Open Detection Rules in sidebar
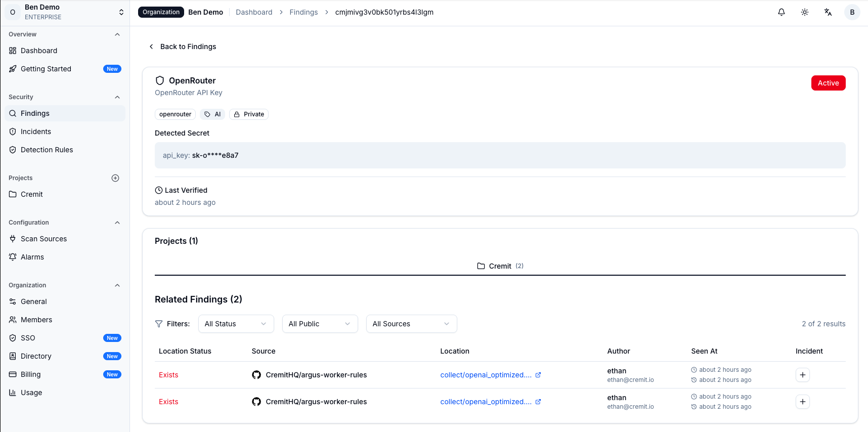This screenshot has width=868, height=432. click(65, 150)
